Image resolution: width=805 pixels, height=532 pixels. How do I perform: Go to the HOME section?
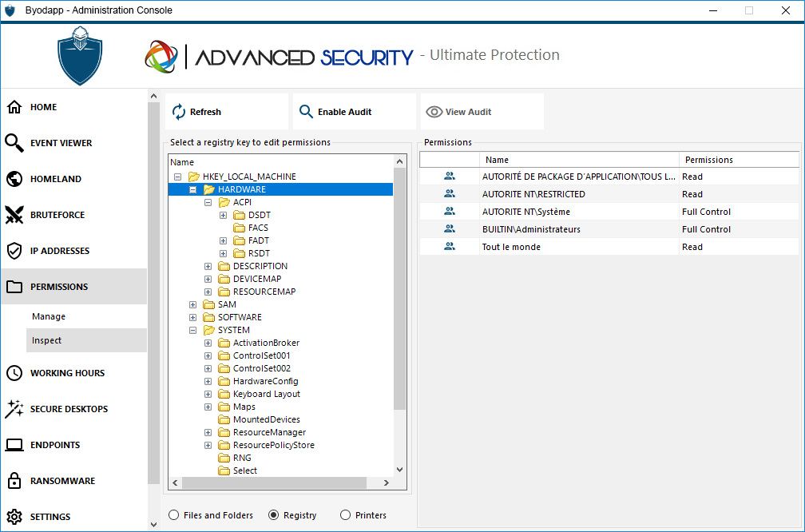coord(44,107)
